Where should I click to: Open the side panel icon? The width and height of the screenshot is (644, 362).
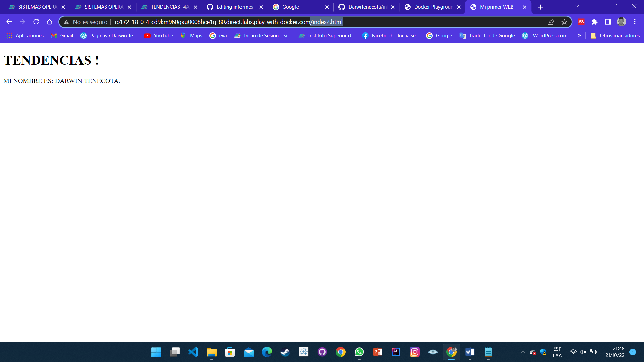(x=607, y=22)
